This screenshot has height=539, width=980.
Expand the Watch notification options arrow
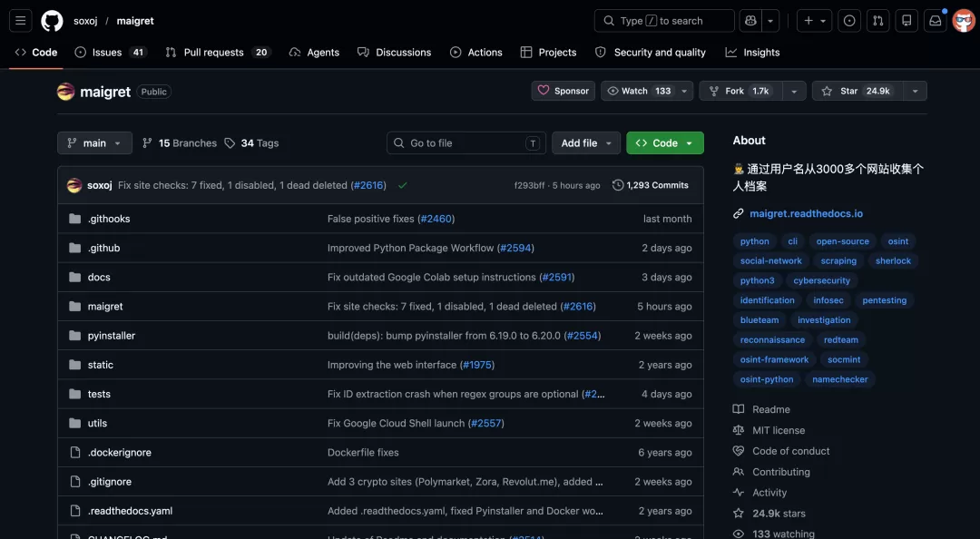coord(684,92)
